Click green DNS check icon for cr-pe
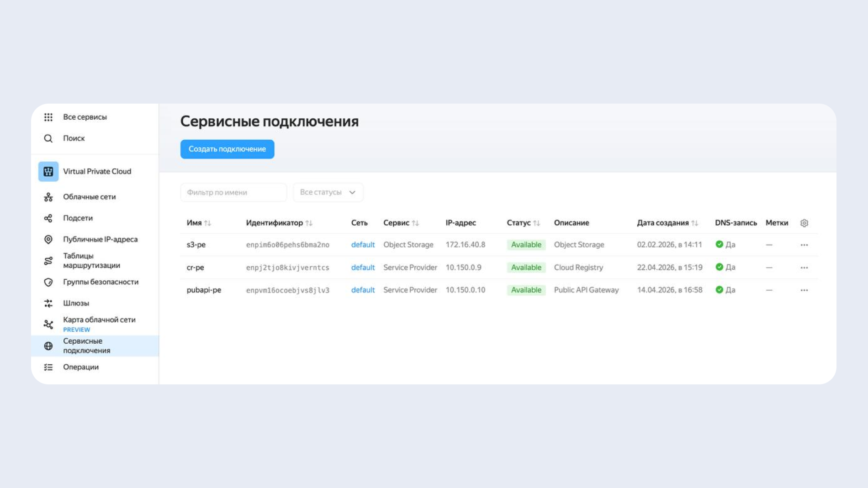Viewport: 868px width, 488px height. pos(720,268)
